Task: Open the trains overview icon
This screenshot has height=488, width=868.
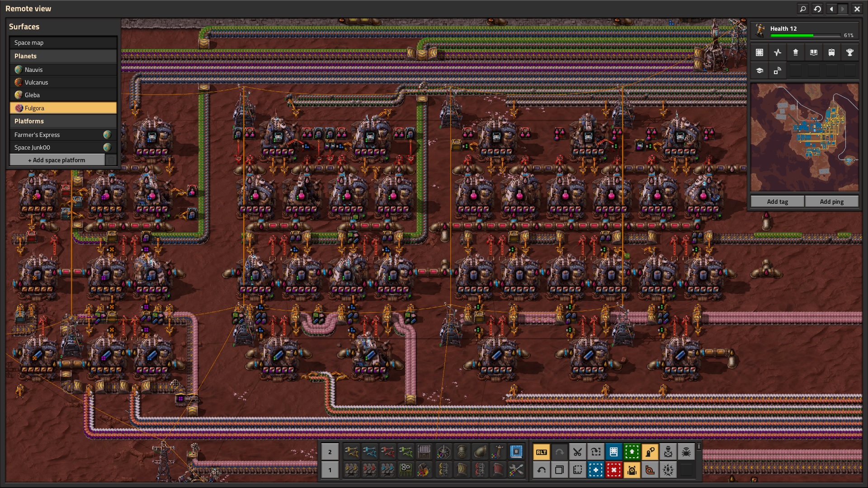Action: [x=831, y=52]
